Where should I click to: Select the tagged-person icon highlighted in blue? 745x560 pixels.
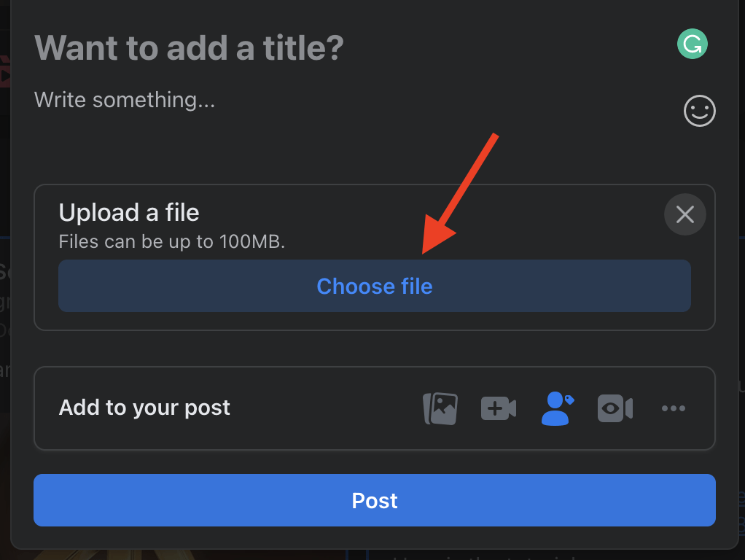[557, 408]
